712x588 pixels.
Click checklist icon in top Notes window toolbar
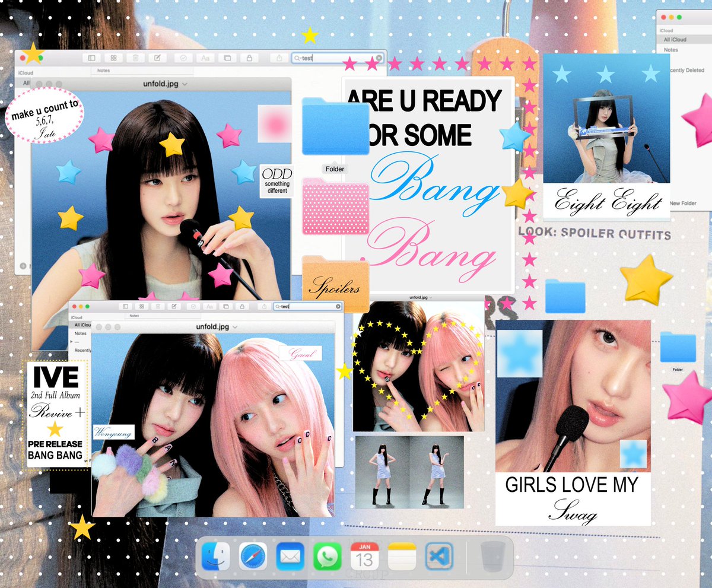[x=184, y=58]
